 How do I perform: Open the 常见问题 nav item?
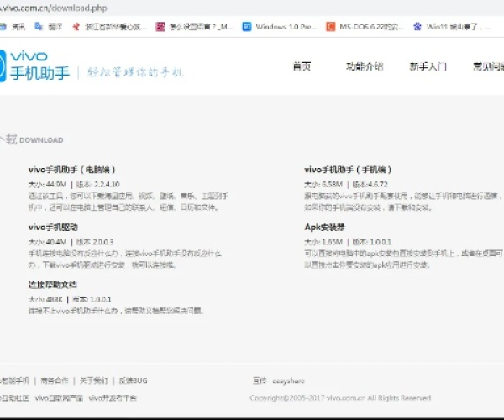point(488,66)
